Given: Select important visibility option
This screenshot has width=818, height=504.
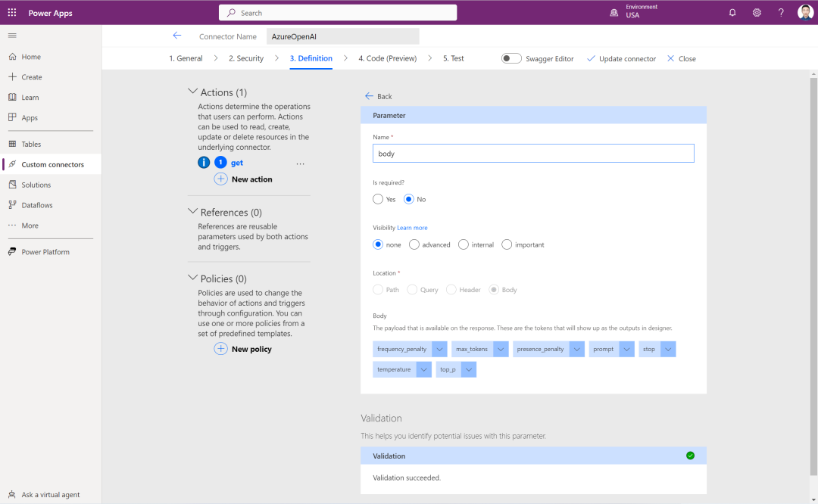Looking at the screenshot, I should coord(507,244).
